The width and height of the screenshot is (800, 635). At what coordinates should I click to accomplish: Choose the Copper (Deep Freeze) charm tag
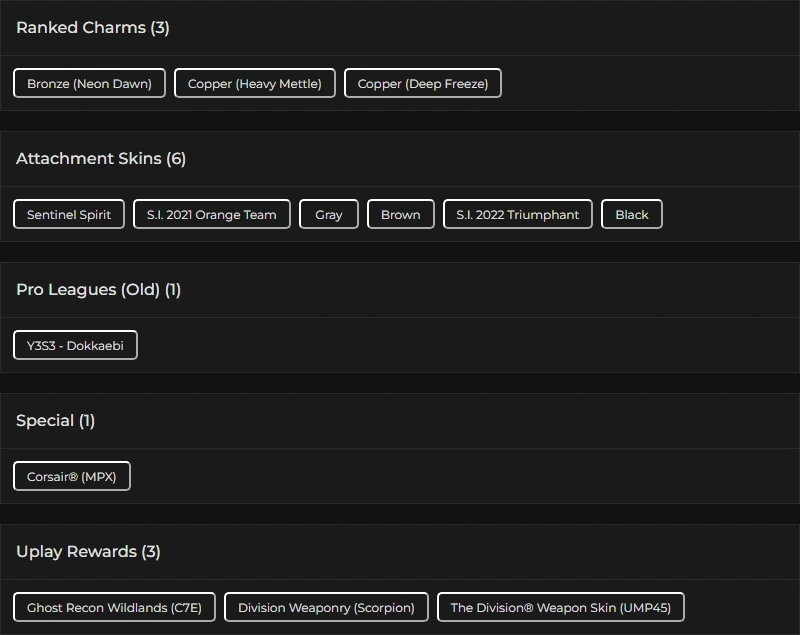[x=423, y=84]
